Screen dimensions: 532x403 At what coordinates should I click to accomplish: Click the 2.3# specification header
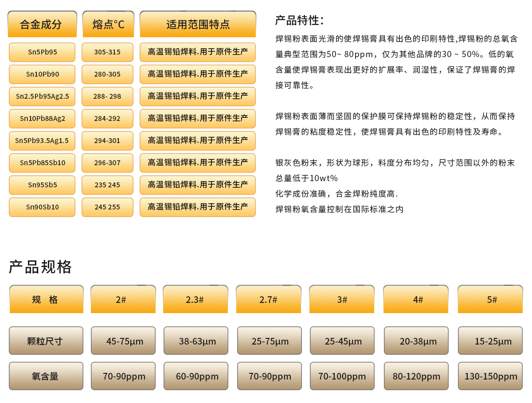point(196,299)
